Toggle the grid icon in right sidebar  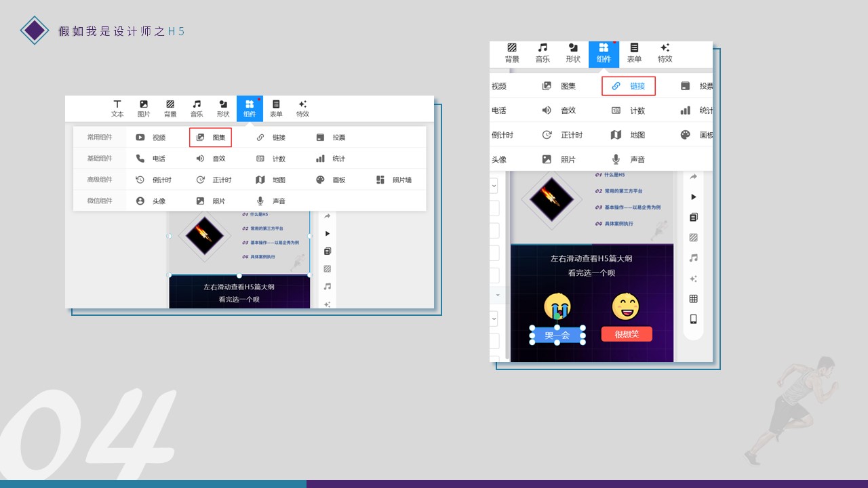coord(693,298)
